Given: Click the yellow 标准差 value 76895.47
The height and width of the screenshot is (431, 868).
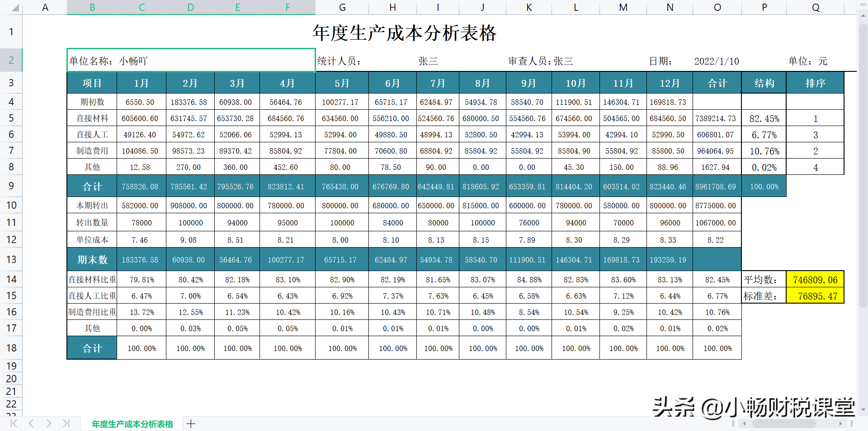Looking at the screenshot, I should 815,296.
